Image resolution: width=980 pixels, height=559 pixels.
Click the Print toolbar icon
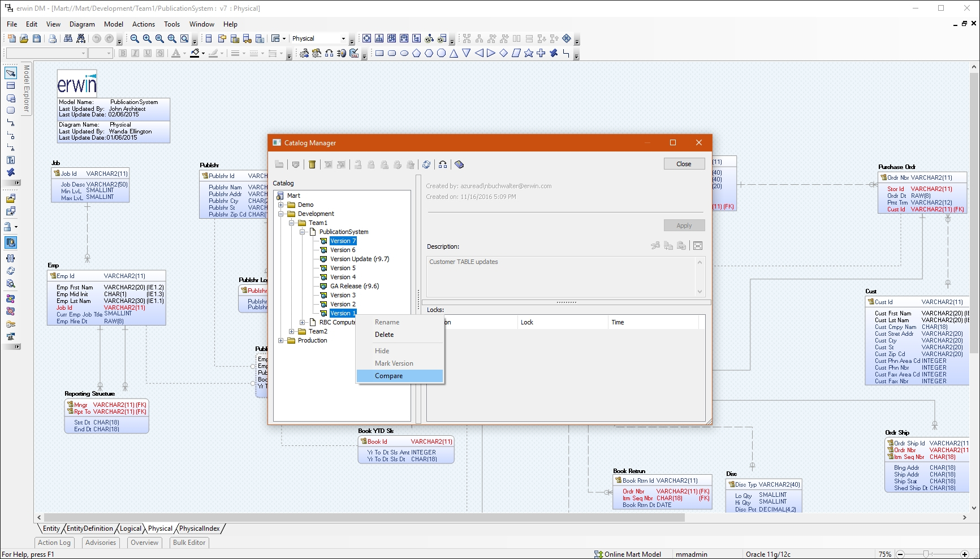coord(53,38)
